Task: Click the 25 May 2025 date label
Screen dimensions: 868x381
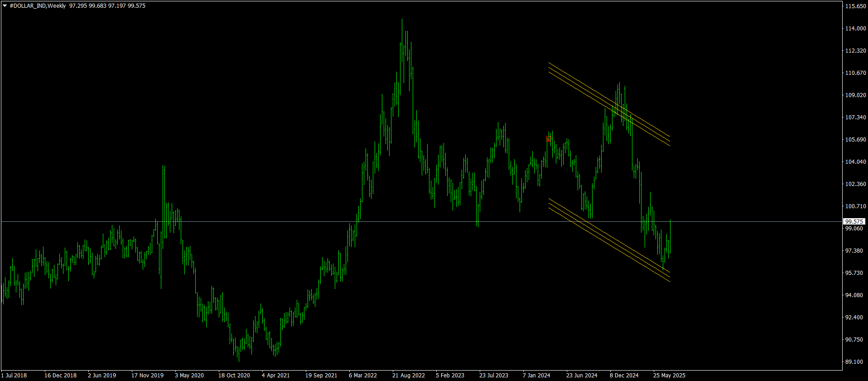Action: coord(669,376)
